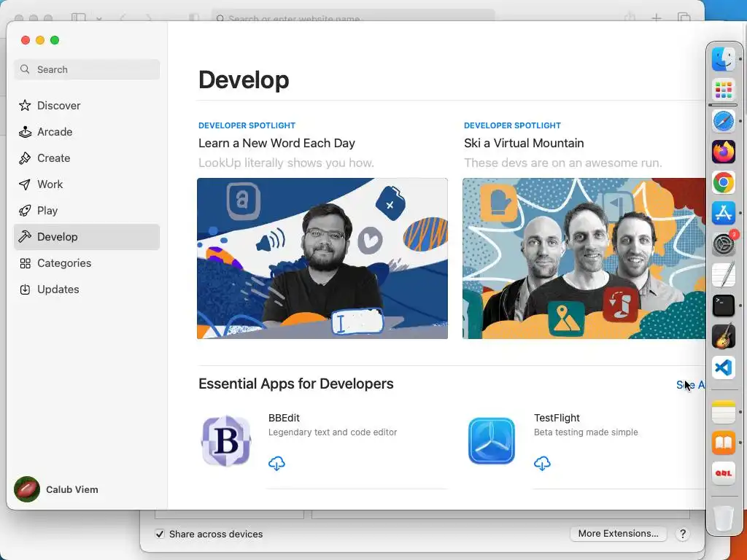Open the BBEdit app title
The image size is (747, 560).
(284, 418)
